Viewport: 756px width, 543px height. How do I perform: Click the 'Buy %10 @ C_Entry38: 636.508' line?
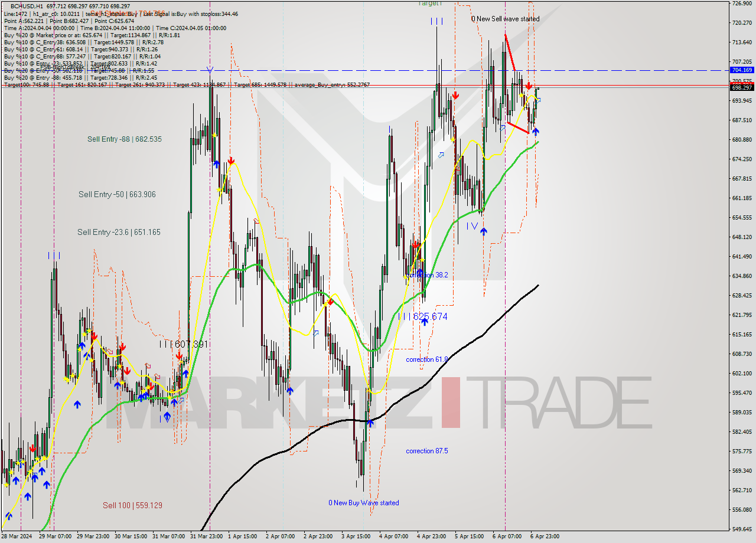83,42
